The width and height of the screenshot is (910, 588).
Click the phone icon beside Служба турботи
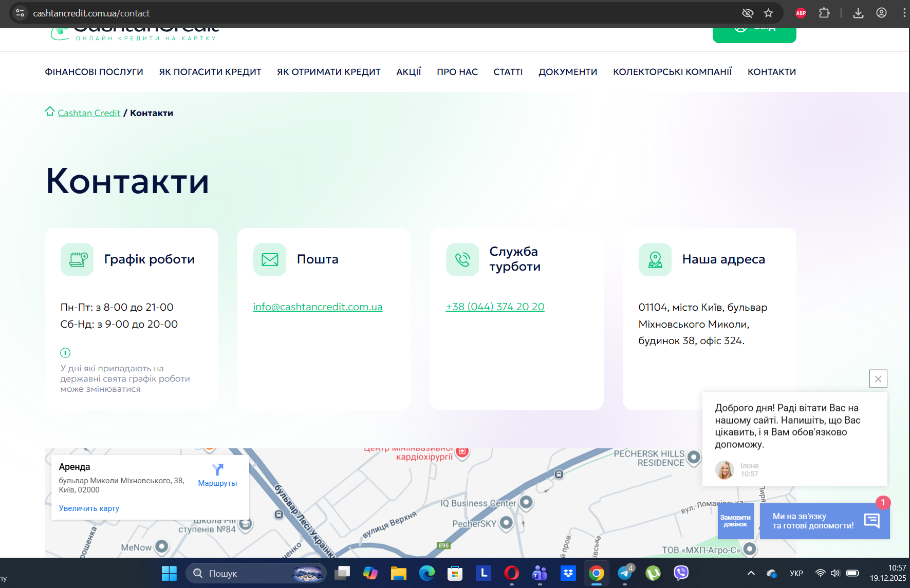[x=462, y=259]
